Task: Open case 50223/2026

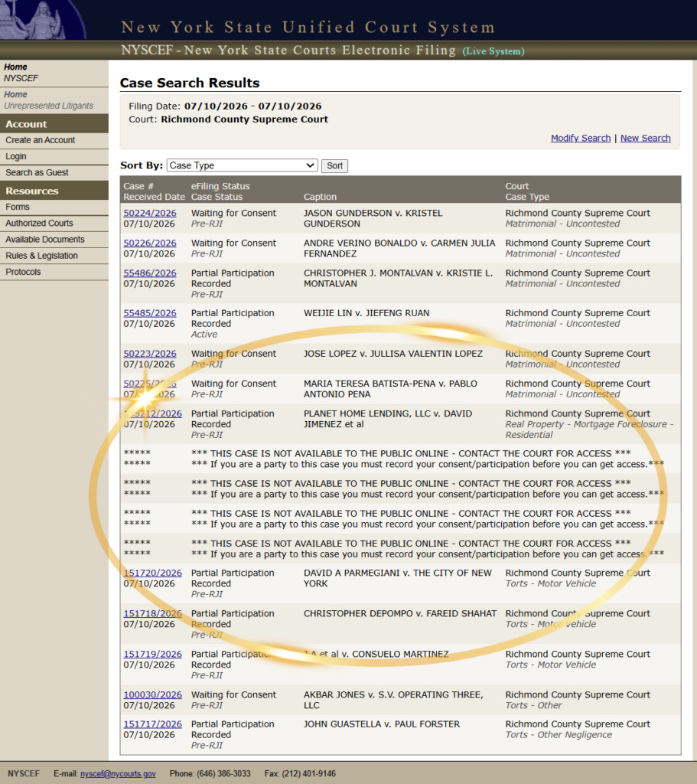Action: (x=150, y=354)
